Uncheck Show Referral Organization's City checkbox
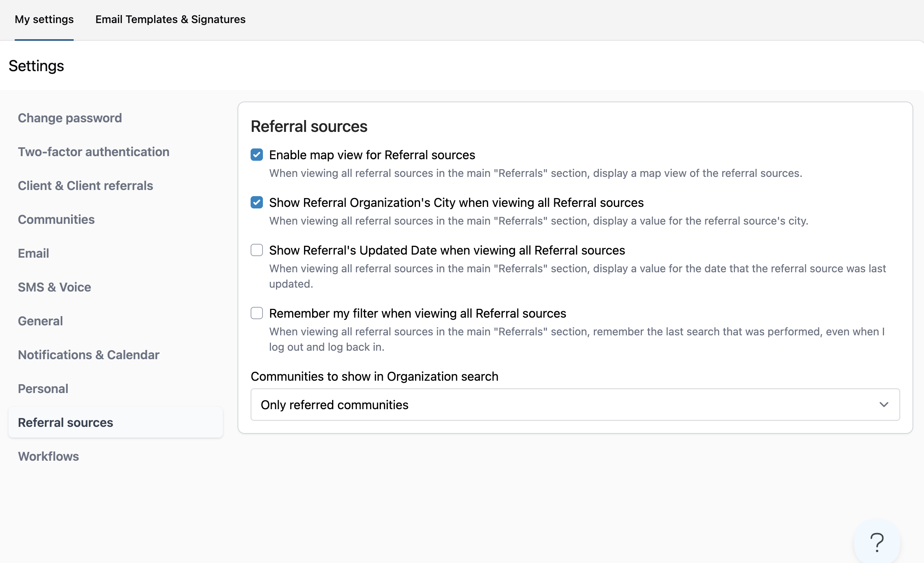The width and height of the screenshot is (924, 563). click(257, 203)
